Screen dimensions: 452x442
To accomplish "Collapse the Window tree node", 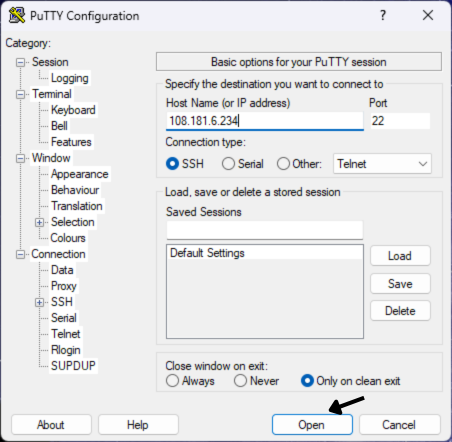I will [20, 158].
